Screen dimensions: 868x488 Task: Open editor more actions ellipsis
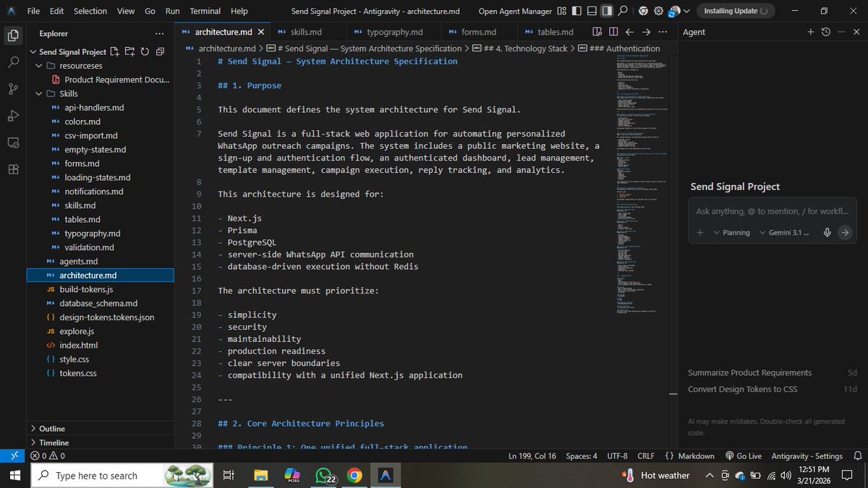[663, 32]
